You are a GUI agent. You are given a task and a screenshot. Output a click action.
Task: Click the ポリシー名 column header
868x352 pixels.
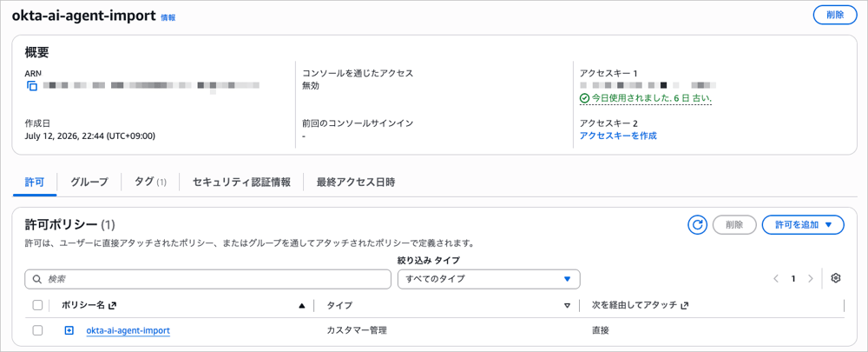[x=83, y=305]
